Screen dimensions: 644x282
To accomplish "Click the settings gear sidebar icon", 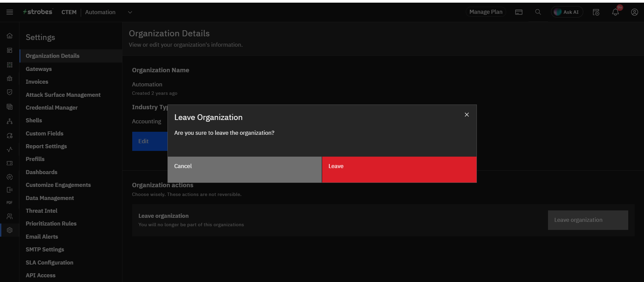I will [x=10, y=230].
